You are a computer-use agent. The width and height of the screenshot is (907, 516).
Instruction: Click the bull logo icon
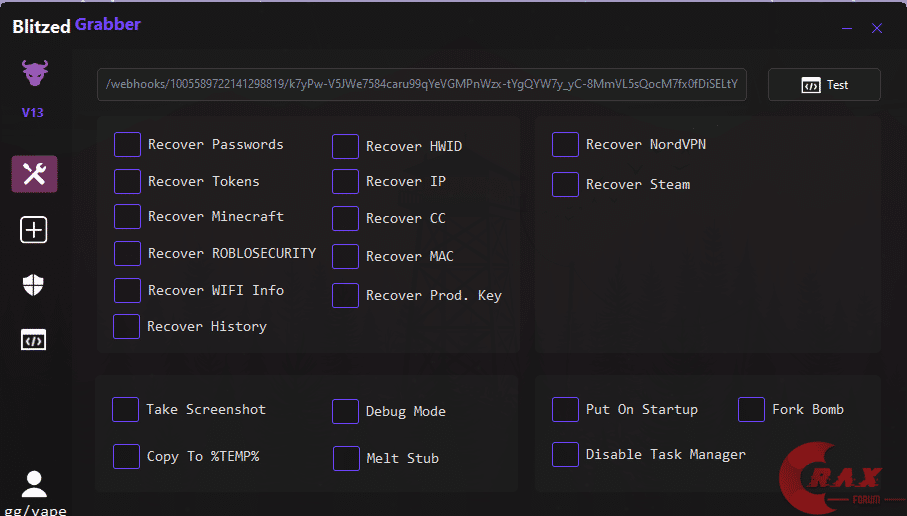point(34,73)
